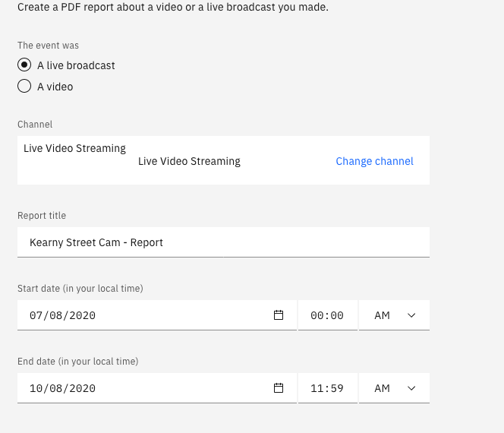
Task: Click the start date field showing 07/08/2020
Action: pos(157,315)
